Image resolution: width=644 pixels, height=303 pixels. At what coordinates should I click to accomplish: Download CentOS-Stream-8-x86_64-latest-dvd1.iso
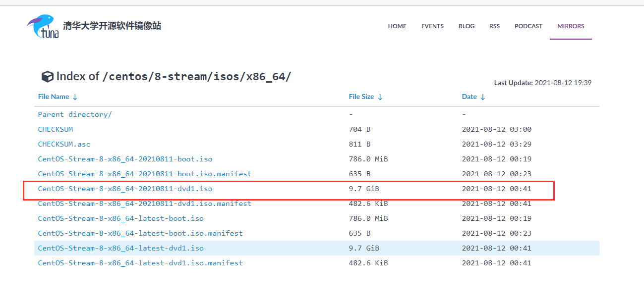(121, 248)
